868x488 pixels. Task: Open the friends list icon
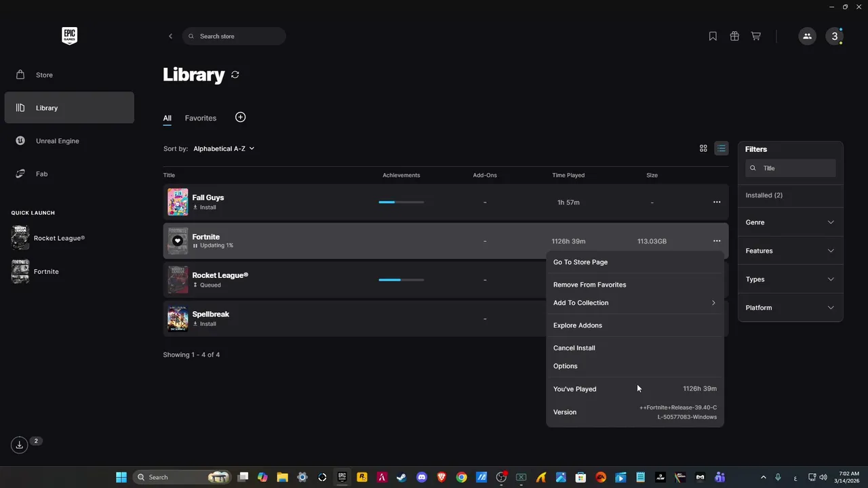point(807,36)
